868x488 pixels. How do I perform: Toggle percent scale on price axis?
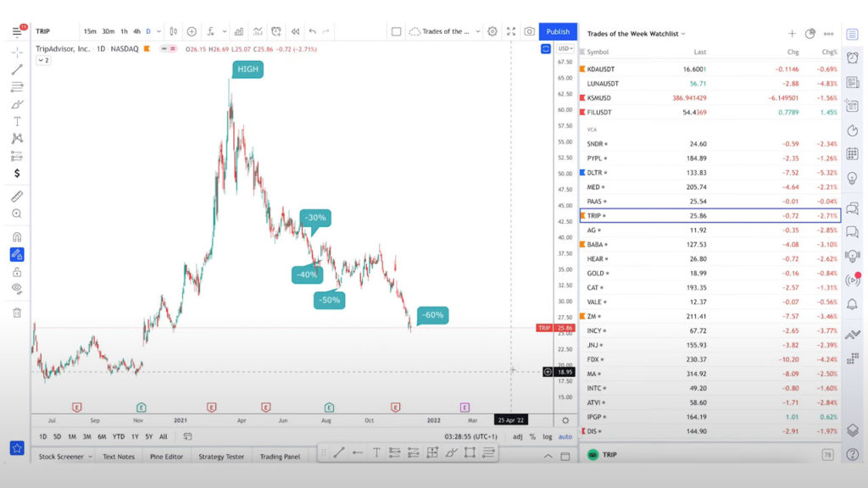point(532,436)
